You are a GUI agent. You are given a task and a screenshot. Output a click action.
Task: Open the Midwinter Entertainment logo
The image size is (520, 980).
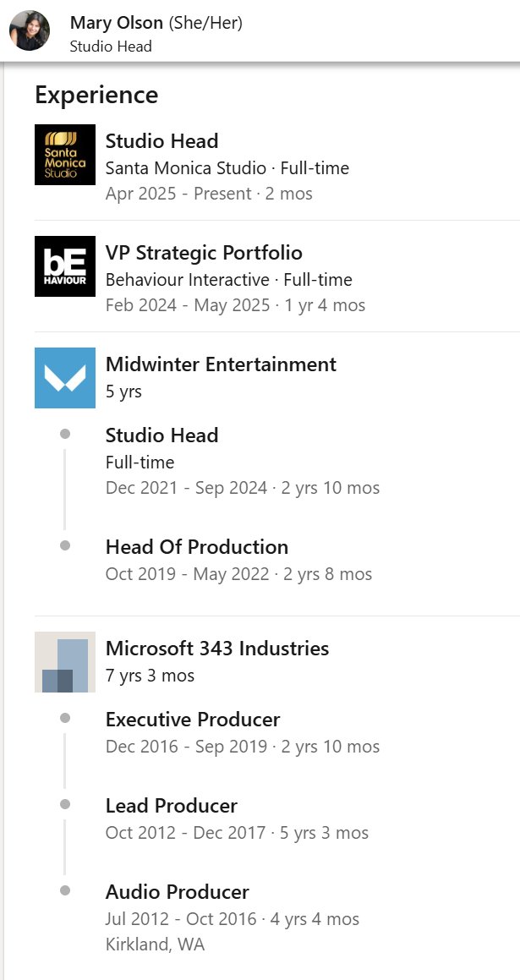(65, 378)
